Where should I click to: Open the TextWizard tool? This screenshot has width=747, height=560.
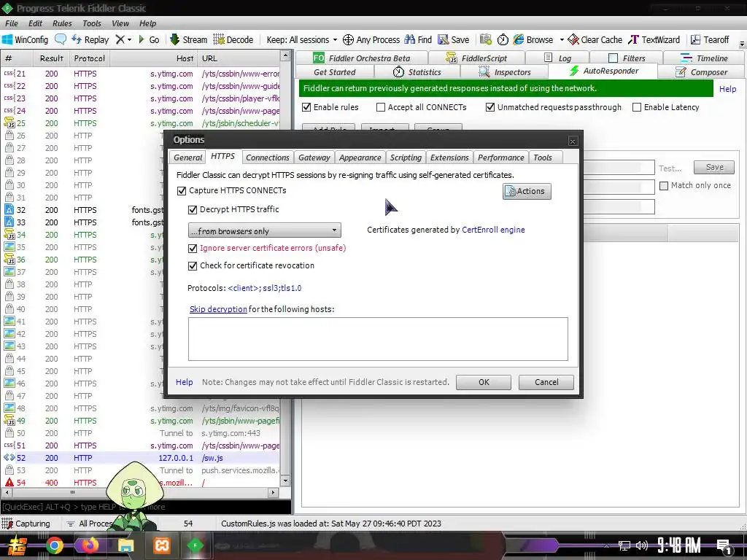[654, 39]
